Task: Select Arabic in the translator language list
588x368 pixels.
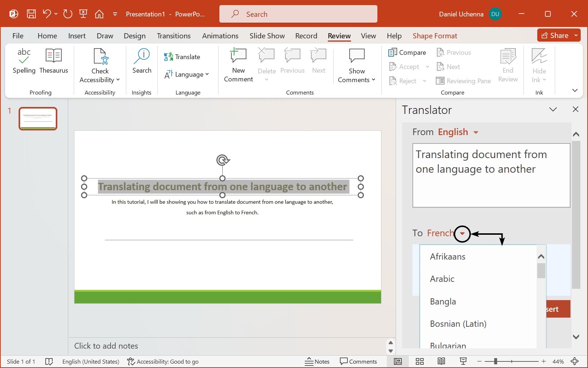Action: point(442,279)
